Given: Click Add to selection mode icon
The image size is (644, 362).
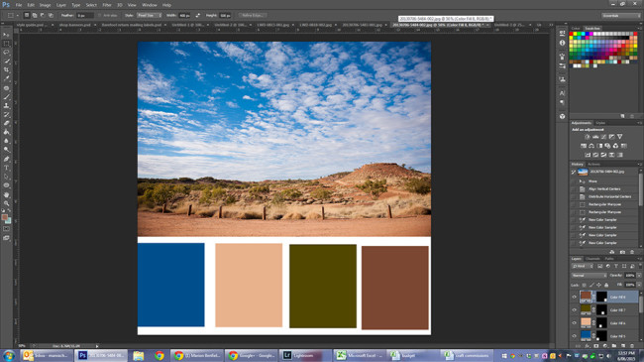Looking at the screenshot, I should tap(35, 15).
